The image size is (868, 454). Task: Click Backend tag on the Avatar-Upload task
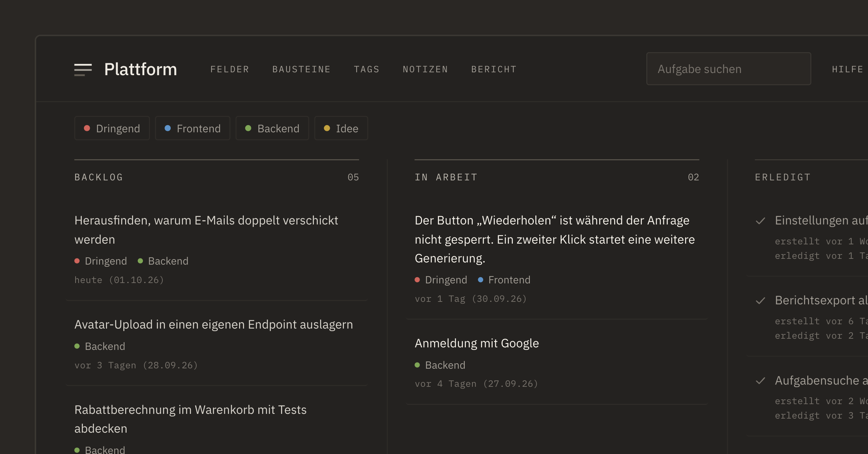tap(100, 346)
